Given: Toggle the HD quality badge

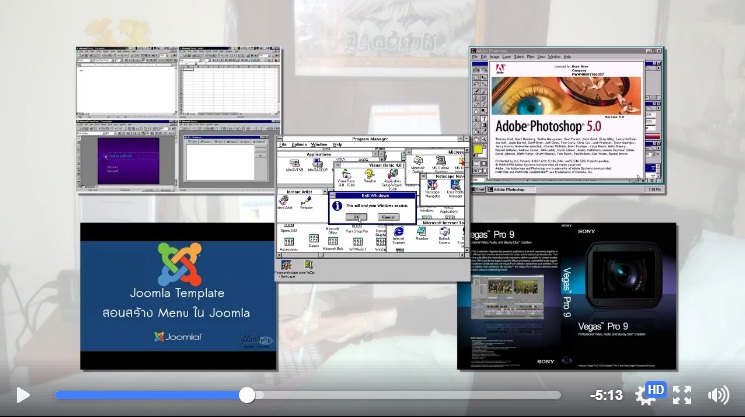Looking at the screenshot, I should [656, 390].
